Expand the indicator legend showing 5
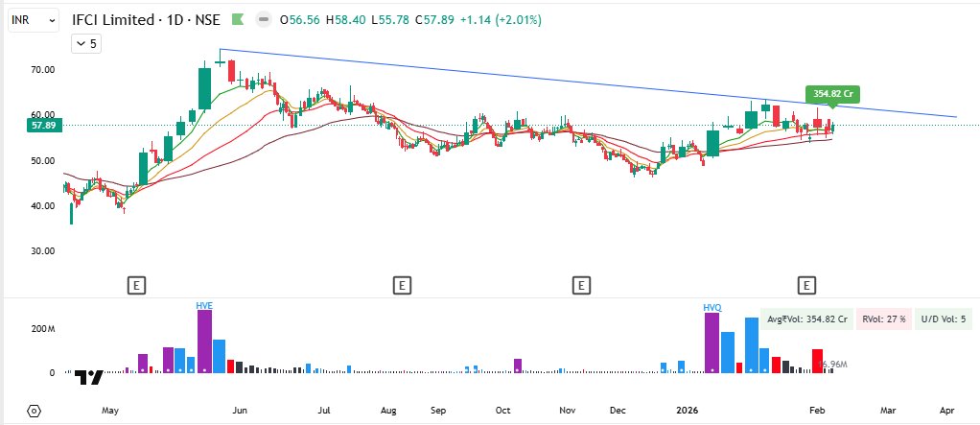 pos(86,44)
